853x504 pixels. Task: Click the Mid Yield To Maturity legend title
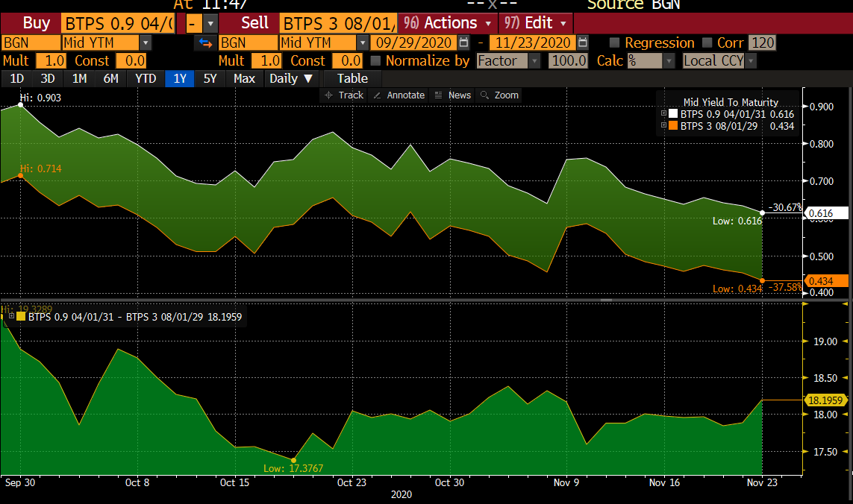point(731,102)
